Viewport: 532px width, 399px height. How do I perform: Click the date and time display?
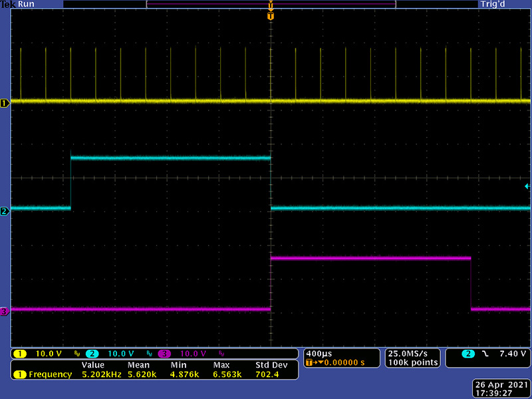pyautogui.click(x=503, y=389)
